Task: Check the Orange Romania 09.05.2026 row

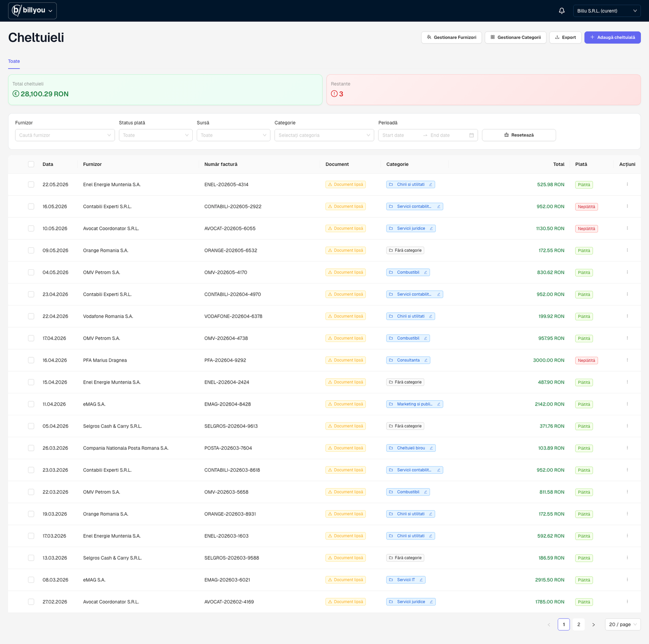Action: click(x=31, y=251)
